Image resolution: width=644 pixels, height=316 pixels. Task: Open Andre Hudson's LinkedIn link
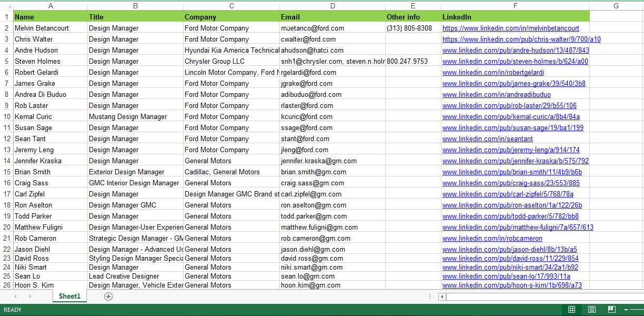pos(516,51)
